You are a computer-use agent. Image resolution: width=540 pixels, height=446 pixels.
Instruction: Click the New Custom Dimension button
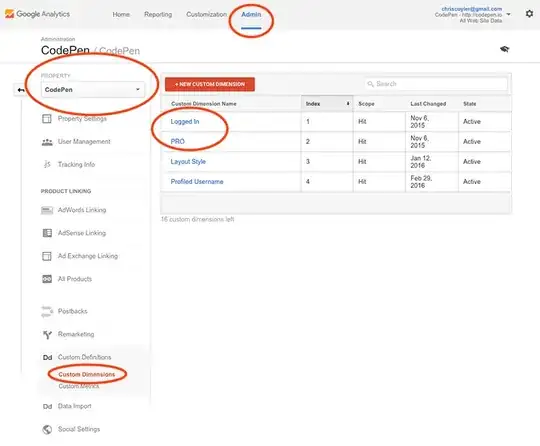tap(210, 84)
